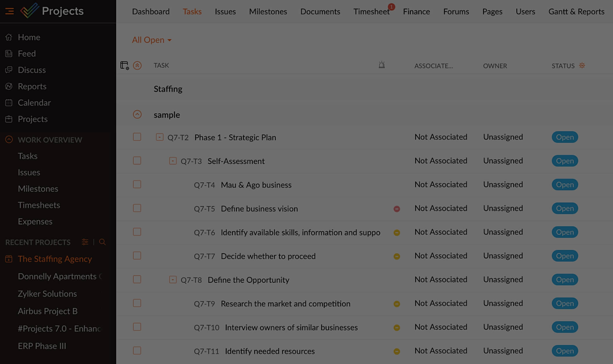
Task: Tick the checkbox beside Define business vision
Action: click(x=137, y=208)
